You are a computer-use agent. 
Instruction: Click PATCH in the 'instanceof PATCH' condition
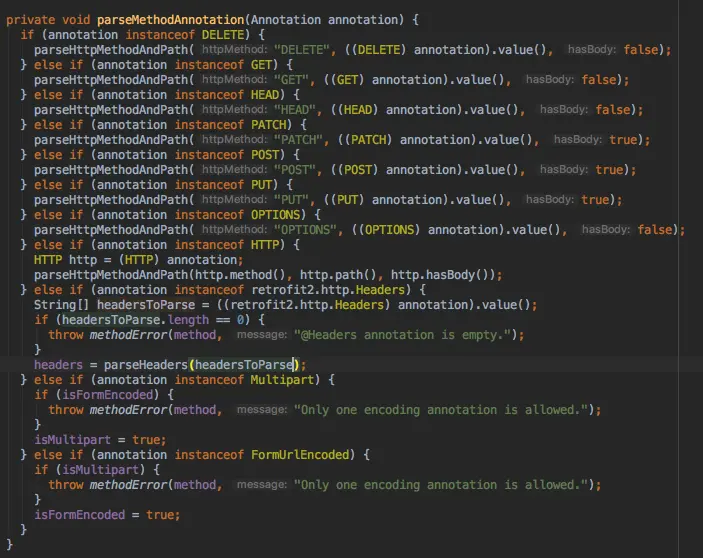coord(268,125)
